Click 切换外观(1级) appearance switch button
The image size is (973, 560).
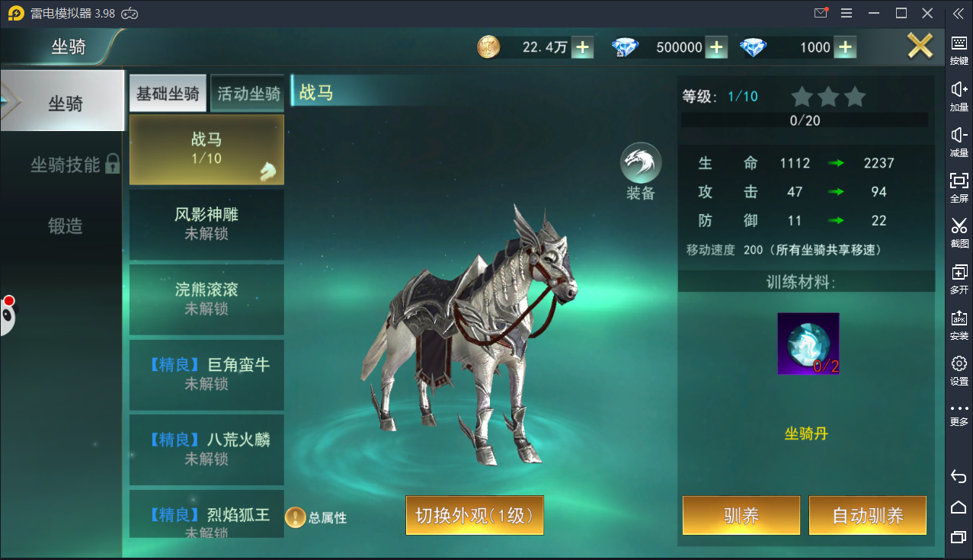coord(475,515)
